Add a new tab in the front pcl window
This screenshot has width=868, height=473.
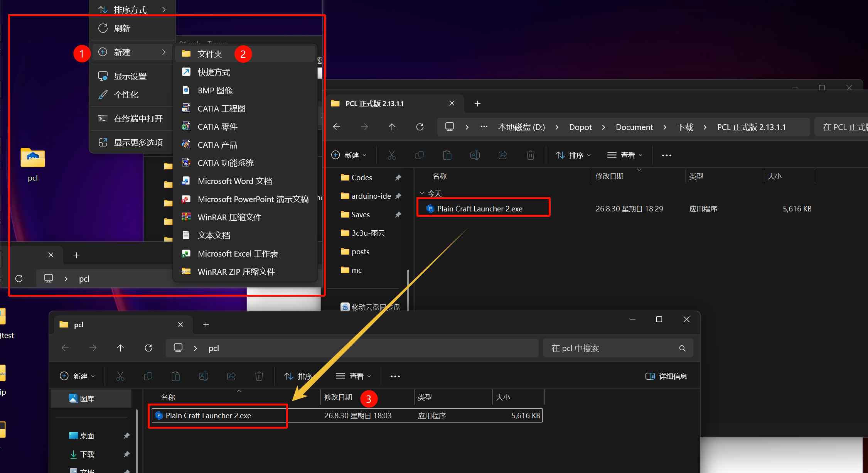[x=206, y=324]
